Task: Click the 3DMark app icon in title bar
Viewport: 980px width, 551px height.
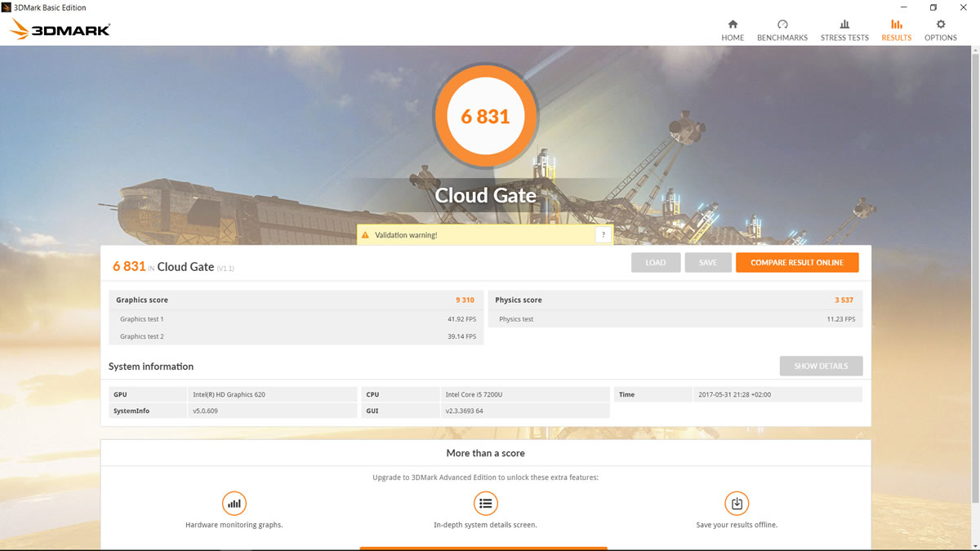Action: coord(7,7)
